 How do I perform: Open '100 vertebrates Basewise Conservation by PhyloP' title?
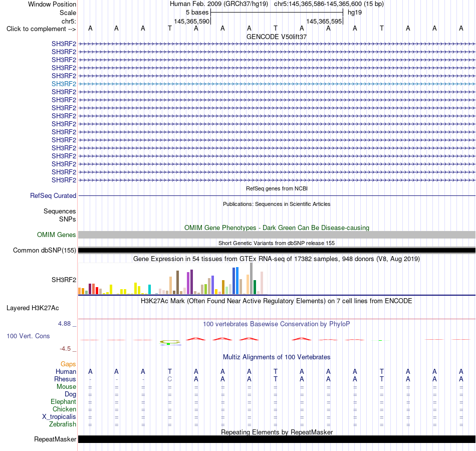pos(277,324)
